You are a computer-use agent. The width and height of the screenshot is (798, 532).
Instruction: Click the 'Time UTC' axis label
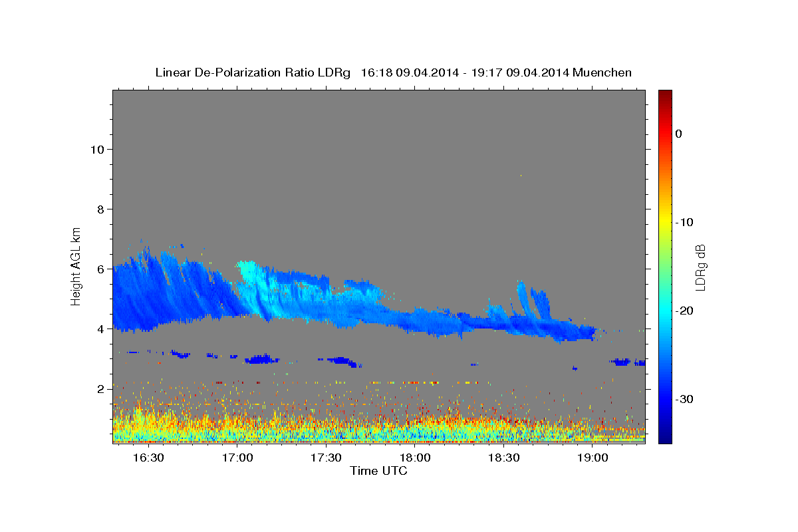click(x=378, y=471)
